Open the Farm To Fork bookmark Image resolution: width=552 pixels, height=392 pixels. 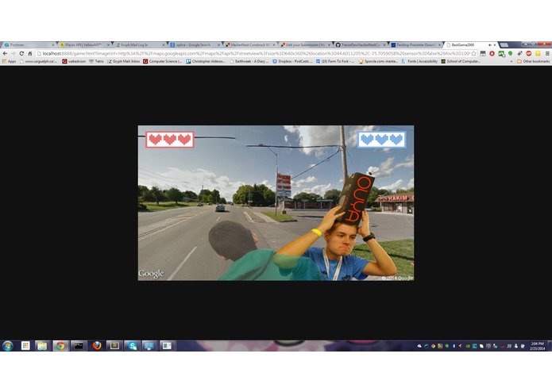[x=335, y=61]
